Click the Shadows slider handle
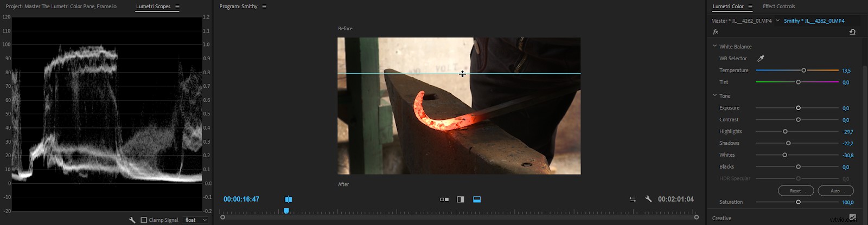 pos(788,143)
